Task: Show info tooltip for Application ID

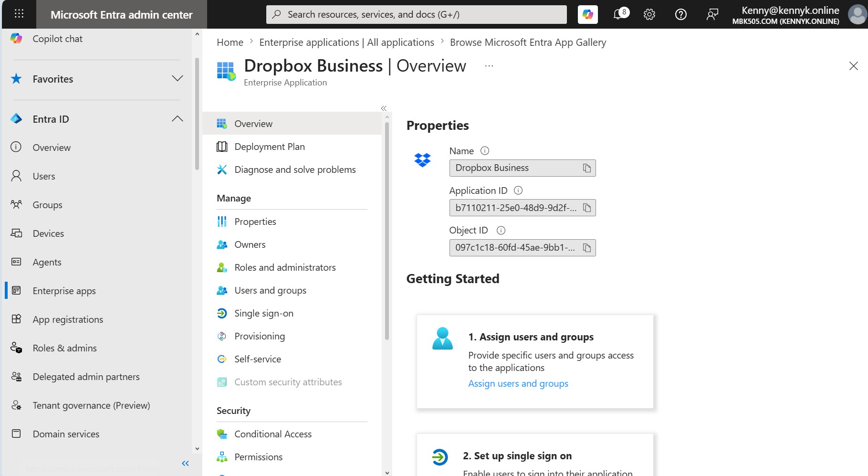Action: pos(518,190)
